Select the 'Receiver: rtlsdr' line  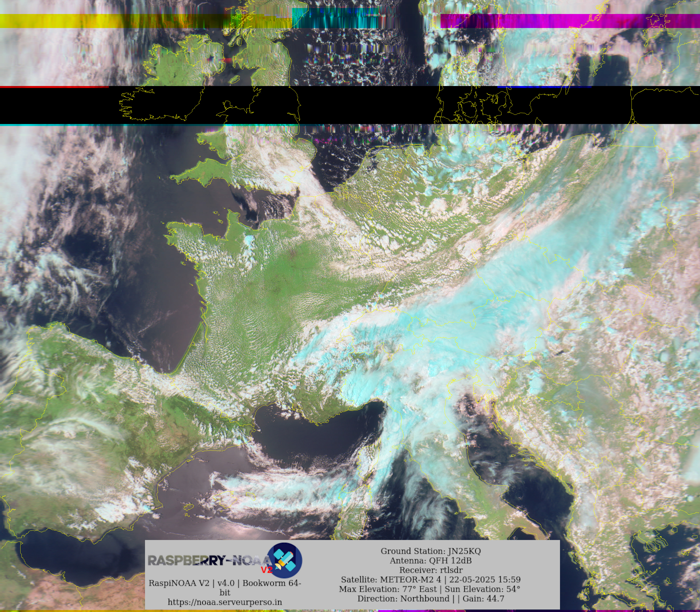click(430, 570)
